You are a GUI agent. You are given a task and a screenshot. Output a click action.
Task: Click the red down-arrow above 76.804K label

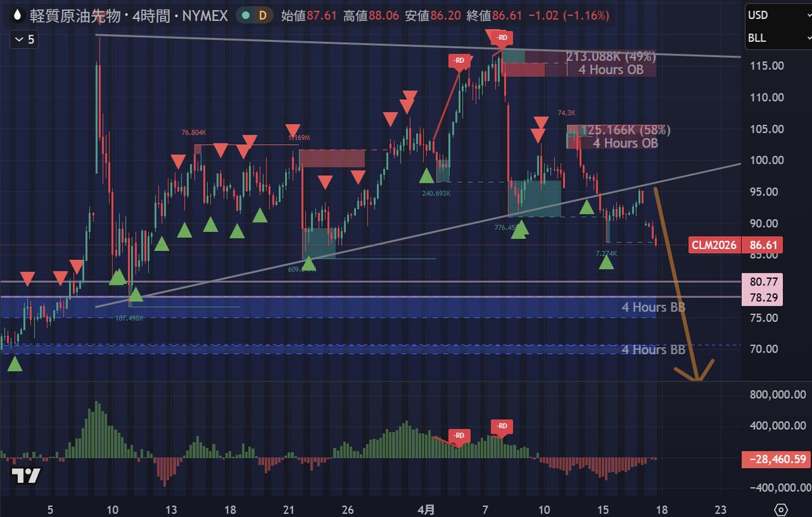click(177, 160)
